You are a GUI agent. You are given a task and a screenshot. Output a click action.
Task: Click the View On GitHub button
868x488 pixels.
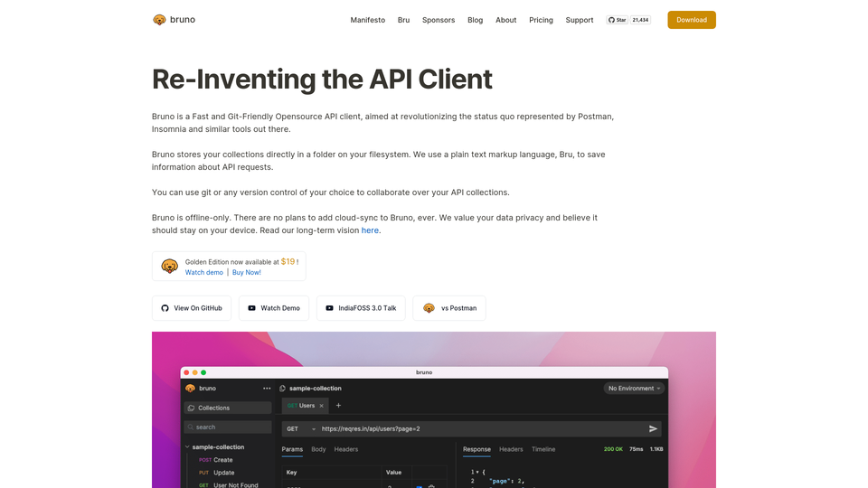tap(192, 308)
